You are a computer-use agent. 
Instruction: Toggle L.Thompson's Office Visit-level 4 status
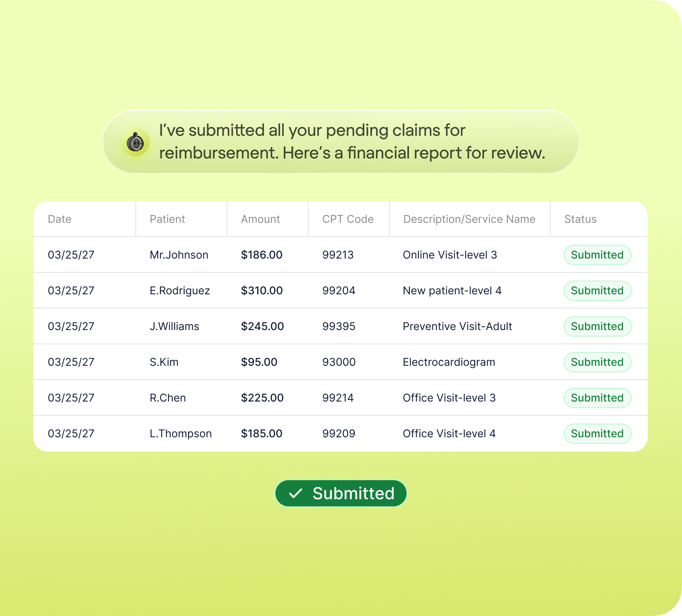pos(597,433)
